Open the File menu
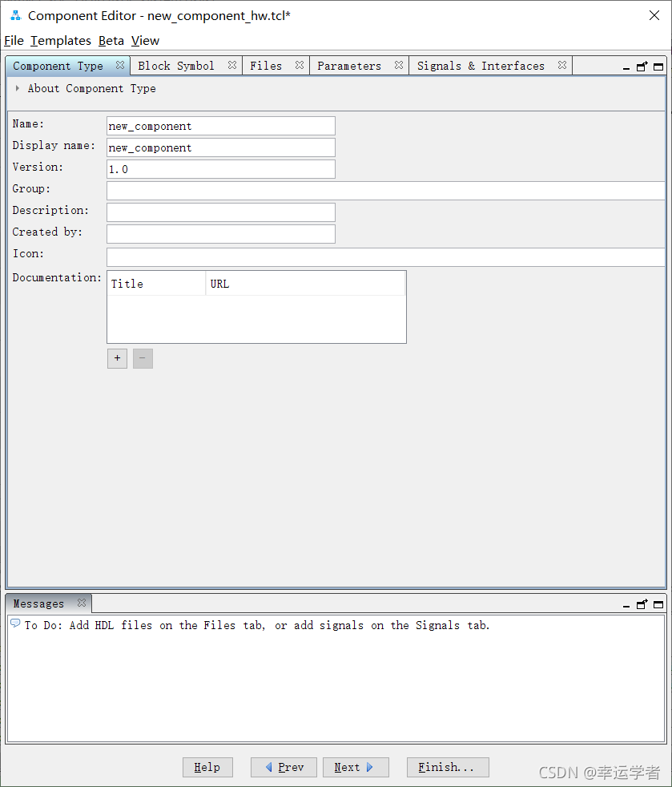Image resolution: width=672 pixels, height=787 pixels. (x=14, y=41)
